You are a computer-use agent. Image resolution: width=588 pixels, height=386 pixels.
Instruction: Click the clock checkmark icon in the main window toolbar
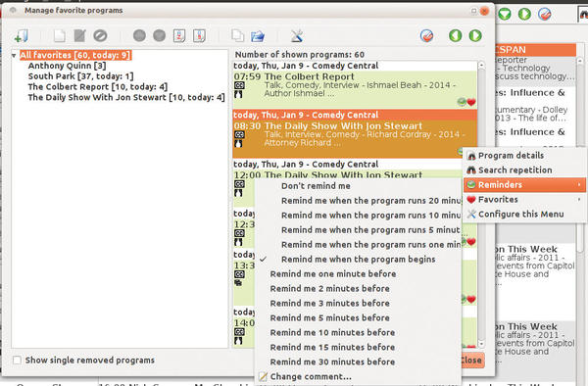[x=545, y=15]
